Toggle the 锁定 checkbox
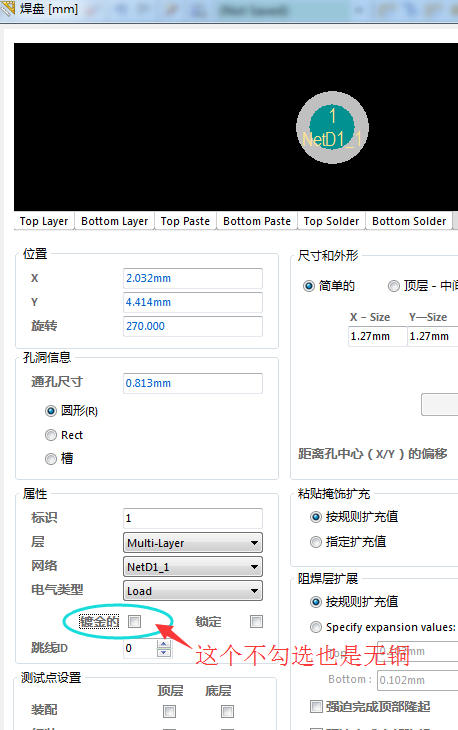The width and height of the screenshot is (458, 730). (256, 621)
